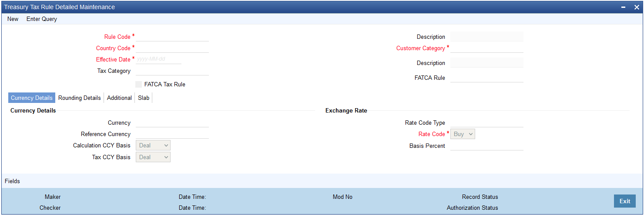Click the Maker label
The image size is (644, 215).
53,197
